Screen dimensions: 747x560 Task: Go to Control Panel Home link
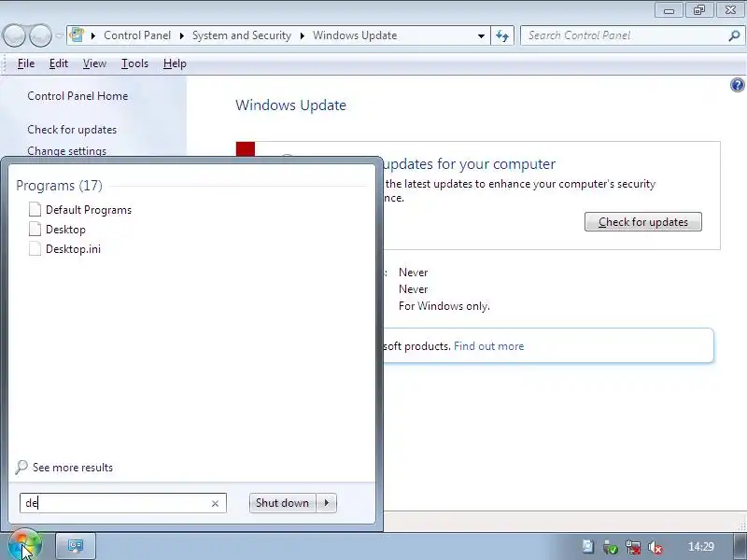[78, 96]
